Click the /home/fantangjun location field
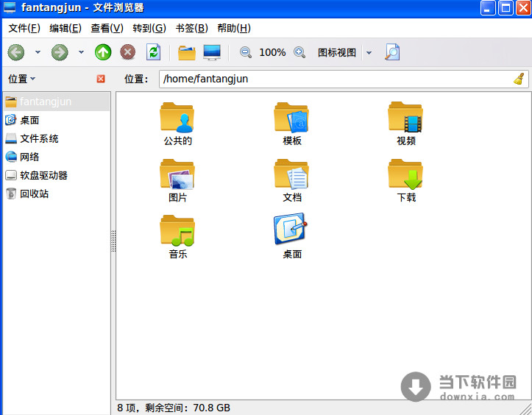 [331, 79]
